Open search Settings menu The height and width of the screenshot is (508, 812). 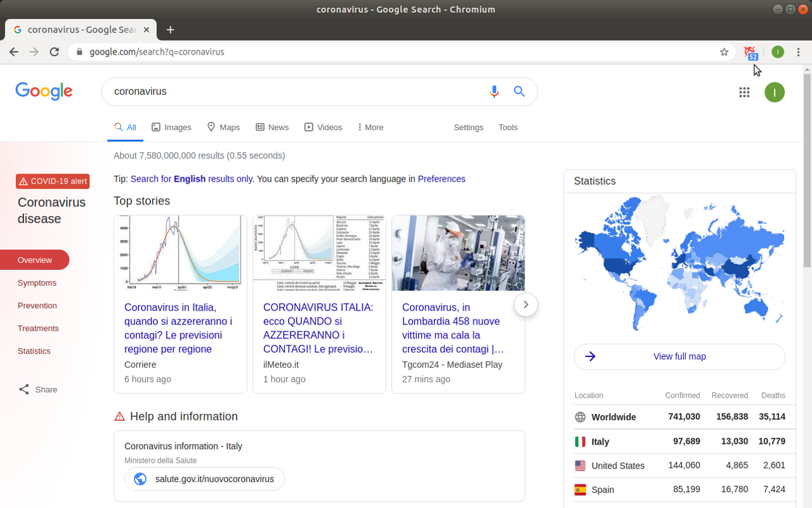pos(468,127)
